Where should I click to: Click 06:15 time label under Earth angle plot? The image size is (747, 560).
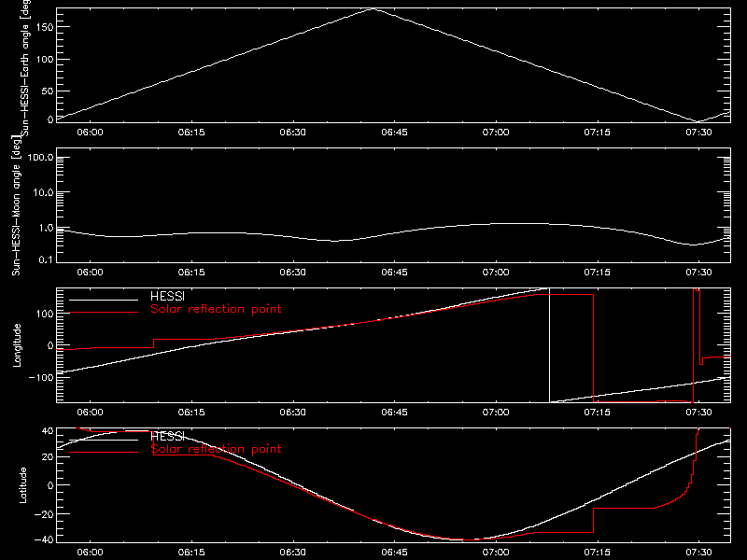(191, 133)
